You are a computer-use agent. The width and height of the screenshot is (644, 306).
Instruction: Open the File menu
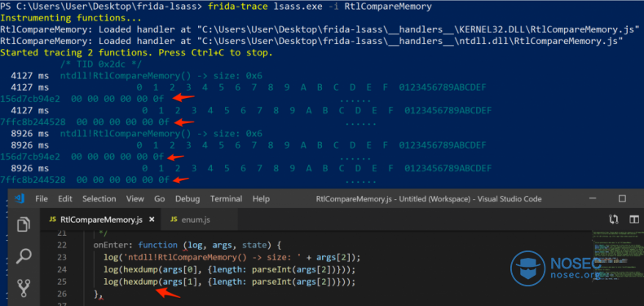[42, 198]
